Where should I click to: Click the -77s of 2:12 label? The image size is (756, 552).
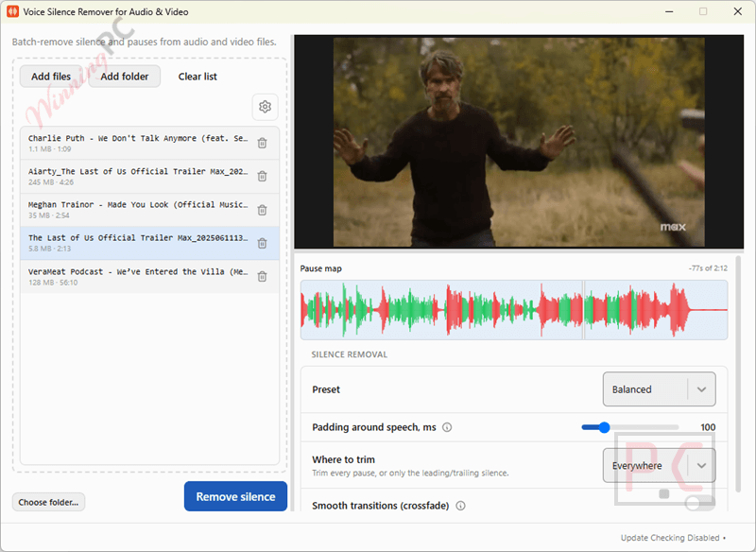(x=708, y=268)
